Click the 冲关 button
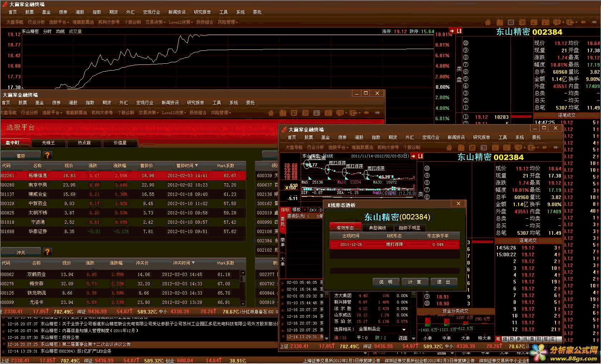The width and height of the screenshot is (601, 364). pos(21,252)
